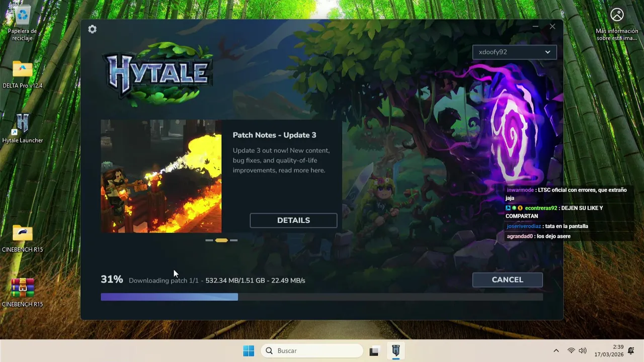Click Más información sobre esta imagen icon
The width and height of the screenshot is (644, 362).
point(617,24)
